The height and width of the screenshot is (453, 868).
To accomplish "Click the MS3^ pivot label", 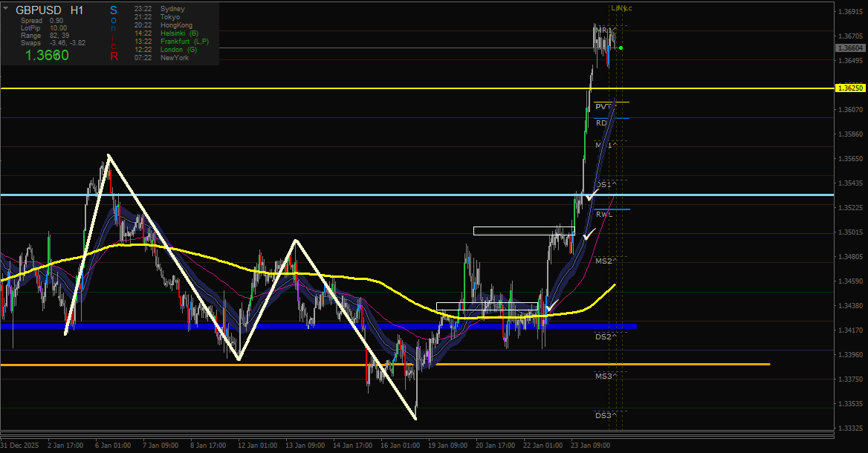I will point(606,376).
